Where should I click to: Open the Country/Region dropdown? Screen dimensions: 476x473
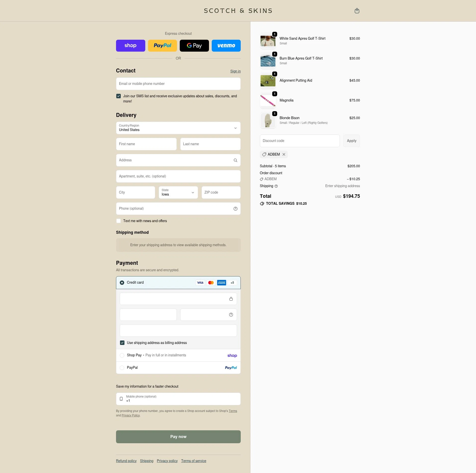click(178, 128)
